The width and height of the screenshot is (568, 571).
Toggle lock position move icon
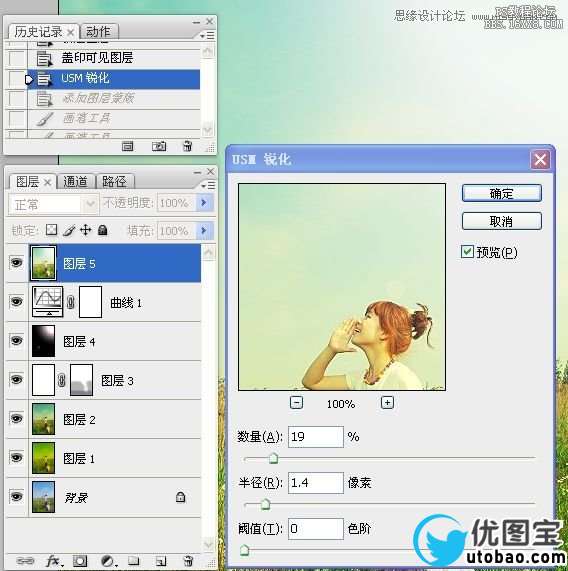(86, 230)
